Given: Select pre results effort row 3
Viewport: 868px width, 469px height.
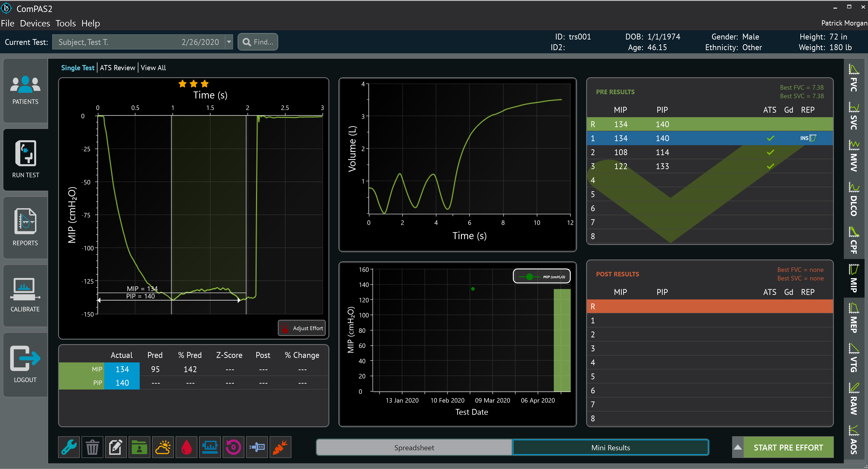Looking at the screenshot, I should point(710,166).
